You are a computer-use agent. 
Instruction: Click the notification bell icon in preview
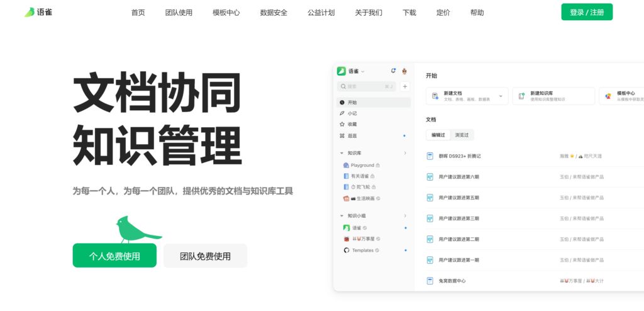coord(393,71)
